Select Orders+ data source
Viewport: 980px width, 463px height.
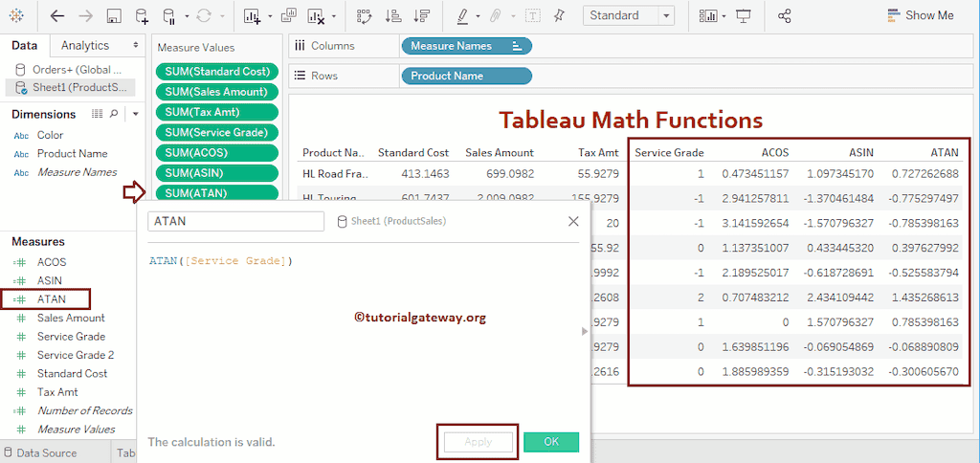tap(69, 70)
